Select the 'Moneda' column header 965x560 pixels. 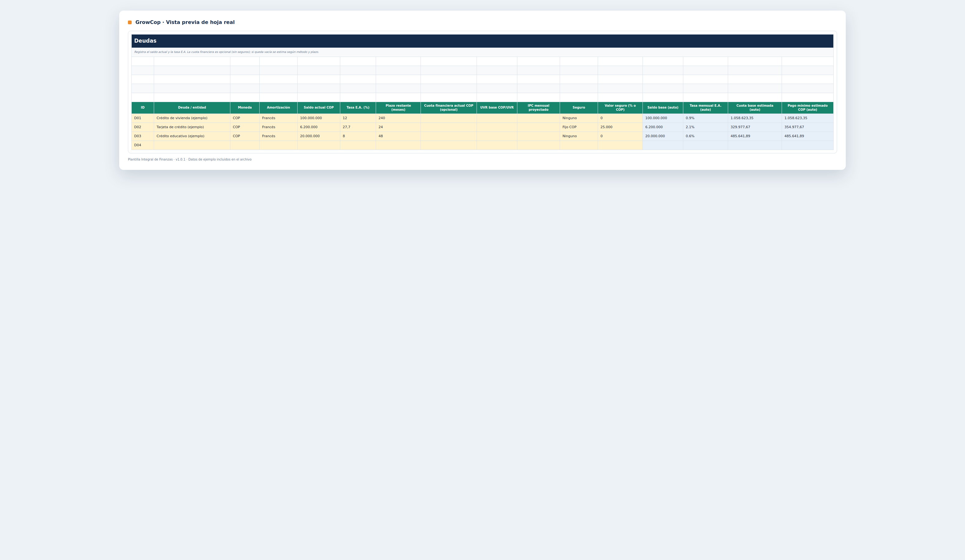click(x=245, y=108)
